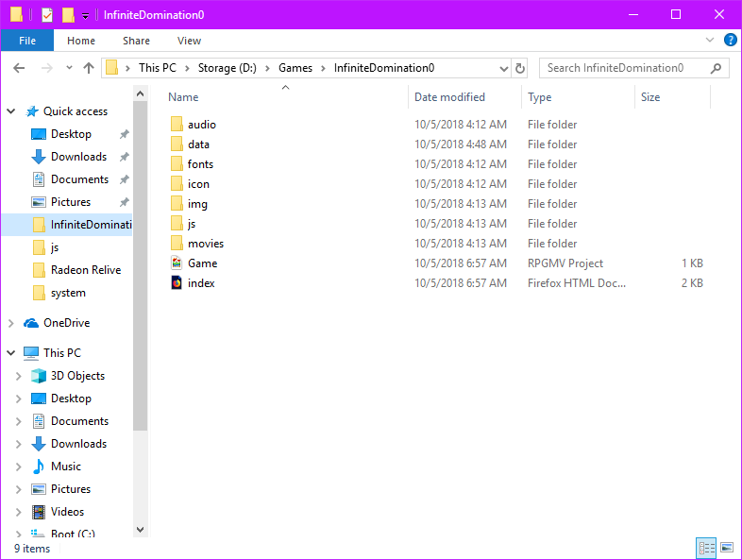Open address bar history dropdown
Viewport: 742px width, 560px height.
503,69
